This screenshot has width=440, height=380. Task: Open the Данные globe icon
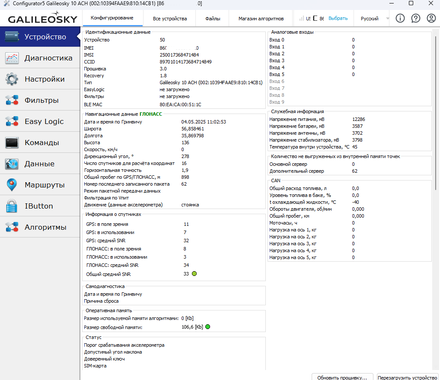12,164
